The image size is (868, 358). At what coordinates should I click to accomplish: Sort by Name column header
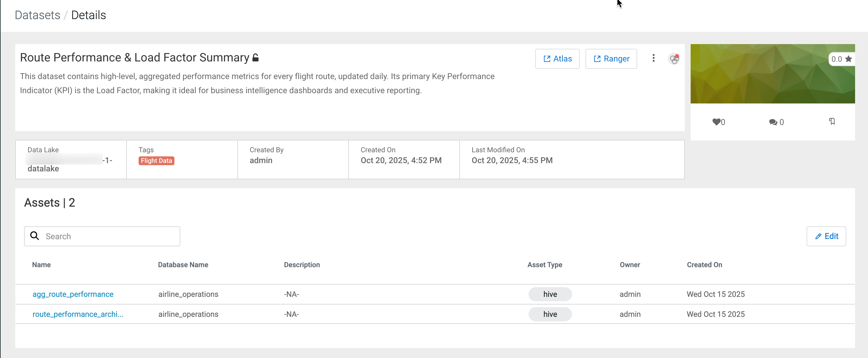(41, 265)
